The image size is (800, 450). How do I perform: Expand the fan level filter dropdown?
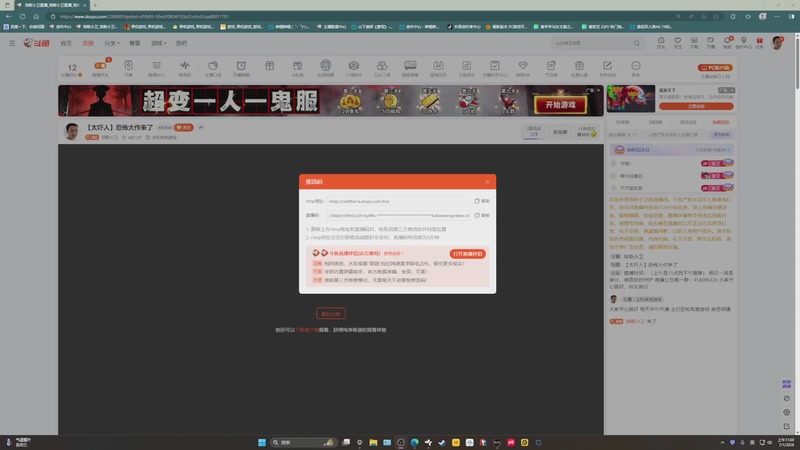click(x=620, y=135)
